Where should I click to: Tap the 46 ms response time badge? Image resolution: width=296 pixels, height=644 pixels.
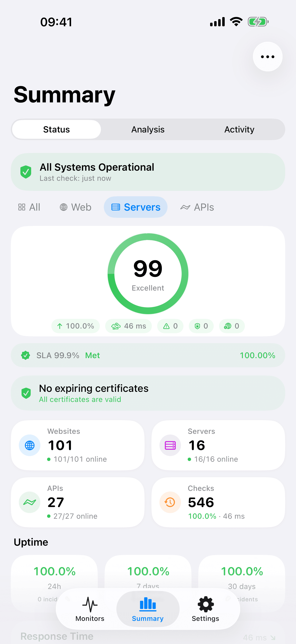[128, 326]
